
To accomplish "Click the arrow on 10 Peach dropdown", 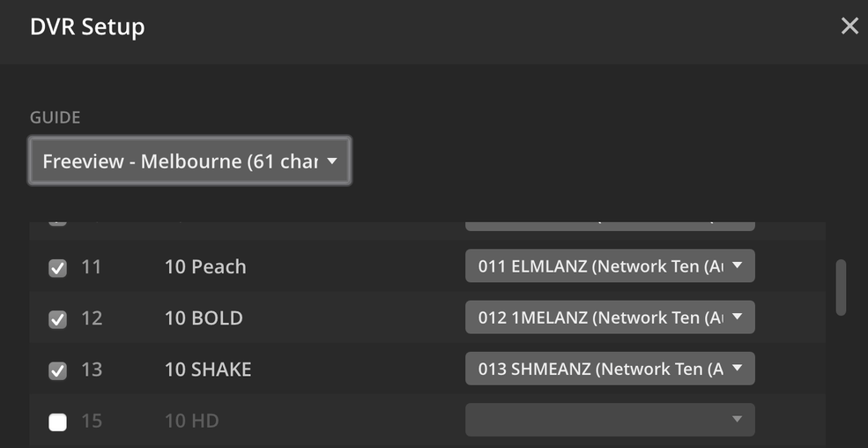I will pyautogui.click(x=738, y=266).
